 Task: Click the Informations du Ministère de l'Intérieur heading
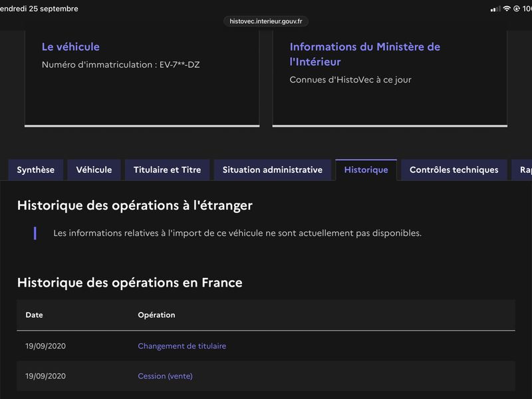coord(365,55)
